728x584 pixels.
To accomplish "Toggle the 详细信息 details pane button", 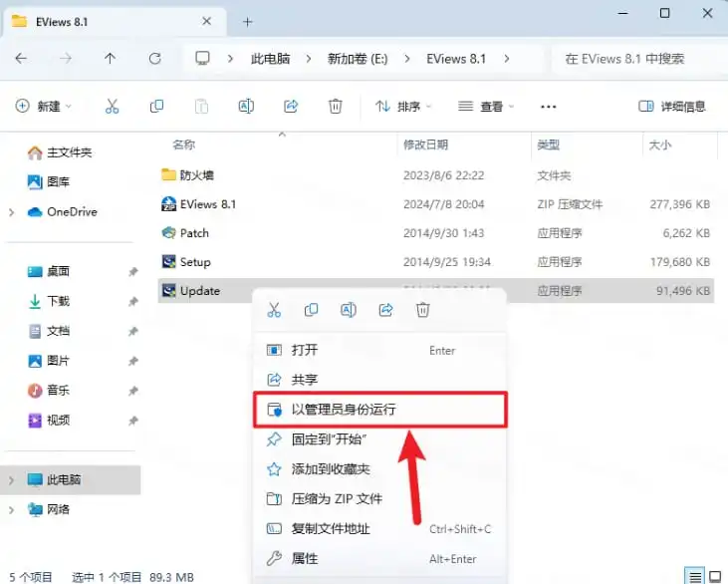I will (672, 107).
